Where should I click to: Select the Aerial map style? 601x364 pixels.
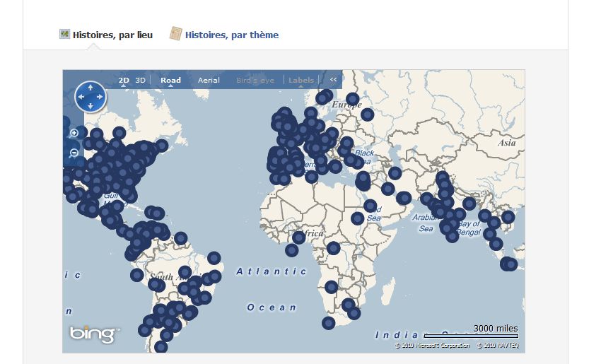pyautogui.click(x=209, y=80)
